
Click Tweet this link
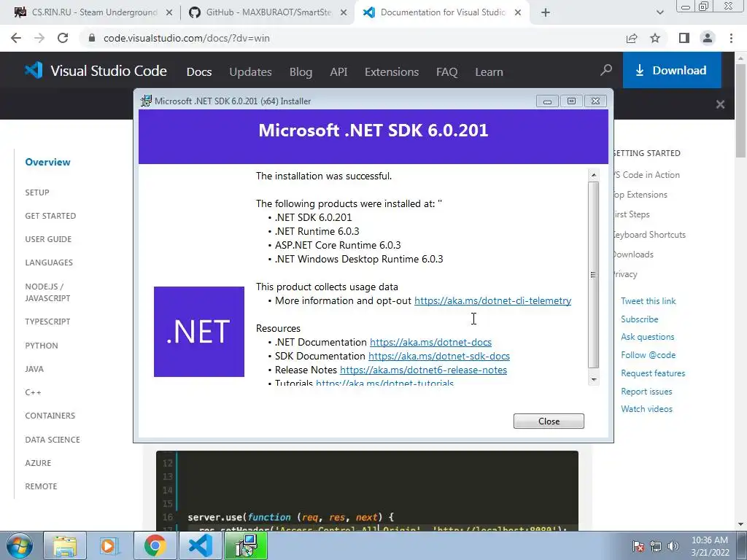pos(648,301)
